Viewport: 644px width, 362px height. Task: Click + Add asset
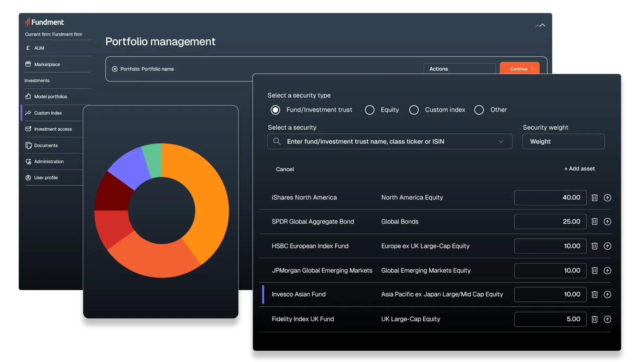coord(579,169)
